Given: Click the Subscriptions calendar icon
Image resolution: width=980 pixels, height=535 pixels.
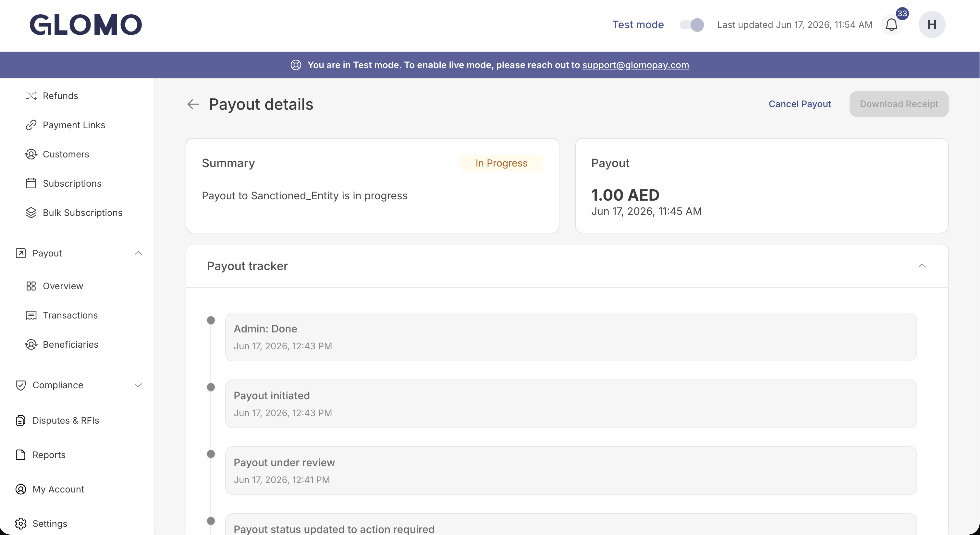Looking at the screenshot, I should coord(31,183).
